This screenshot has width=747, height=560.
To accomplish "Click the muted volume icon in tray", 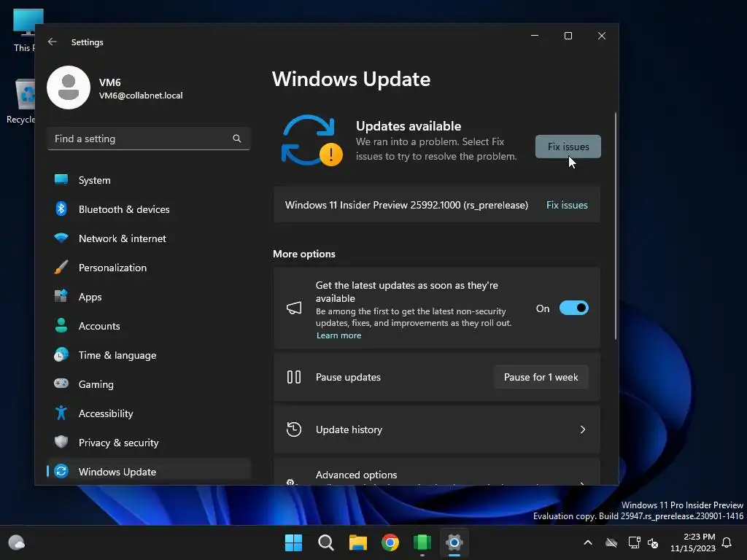I will pos(653,542).
